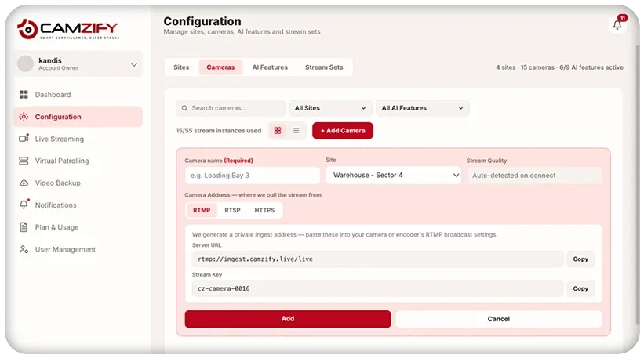Screen dimensions: 644x362
Task: Click the kandis profile avatar
Action: pyautogui.click(x=25, y=63)
